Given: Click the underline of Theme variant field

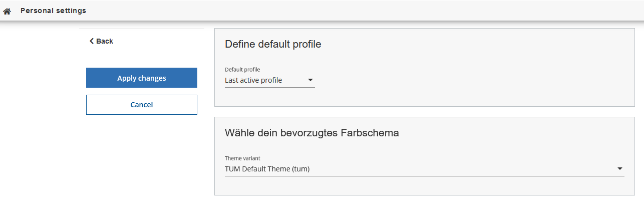Looking at the screenshot, I should 424,176.
